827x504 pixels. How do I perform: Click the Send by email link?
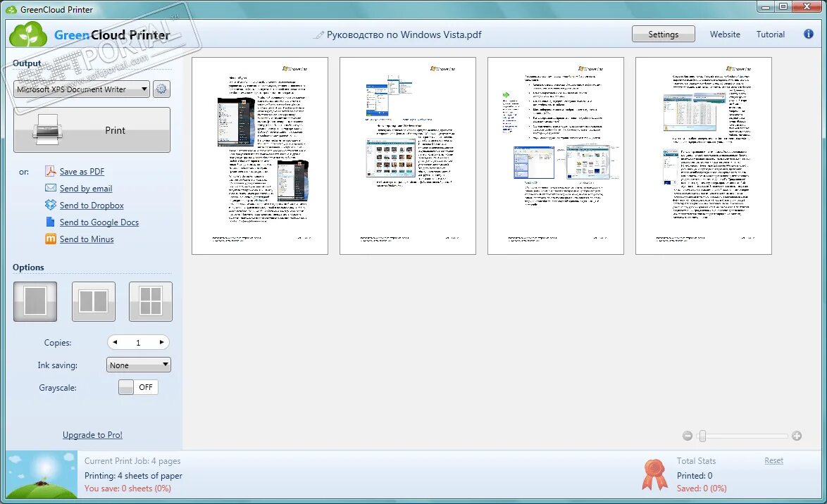[85, 188]
